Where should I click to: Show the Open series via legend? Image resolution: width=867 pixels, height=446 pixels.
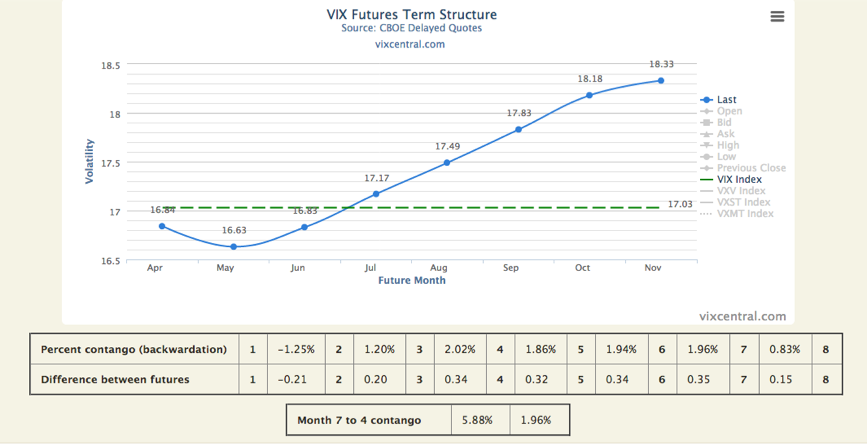729,111
